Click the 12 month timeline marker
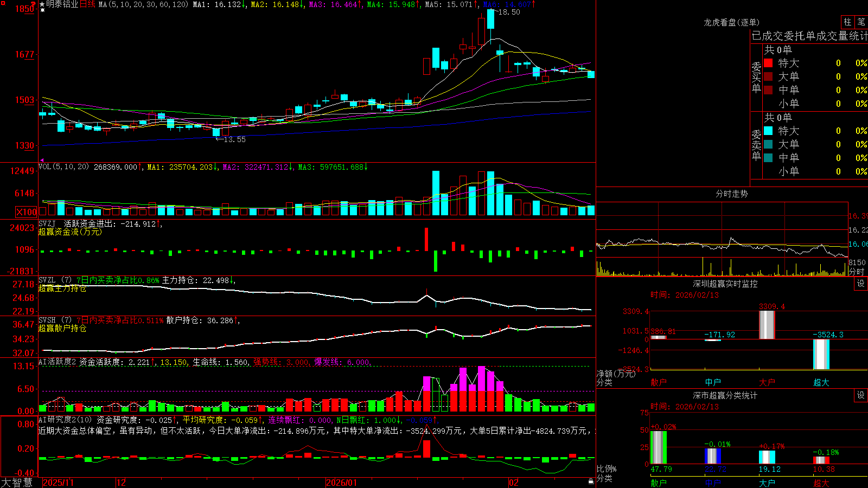 (x=122, y=483)
